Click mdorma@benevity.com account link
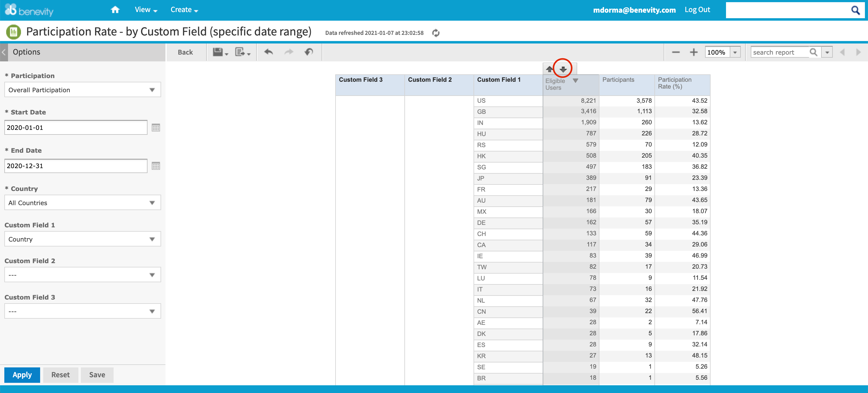Image resolution: width=868 pixels, height=393 pixels. coord(634,10)
